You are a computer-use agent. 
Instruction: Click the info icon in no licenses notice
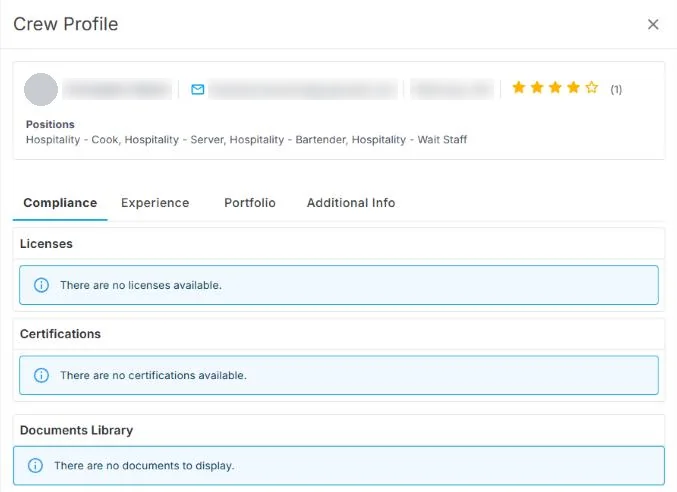pyautogui.click(x=41, y=285)
